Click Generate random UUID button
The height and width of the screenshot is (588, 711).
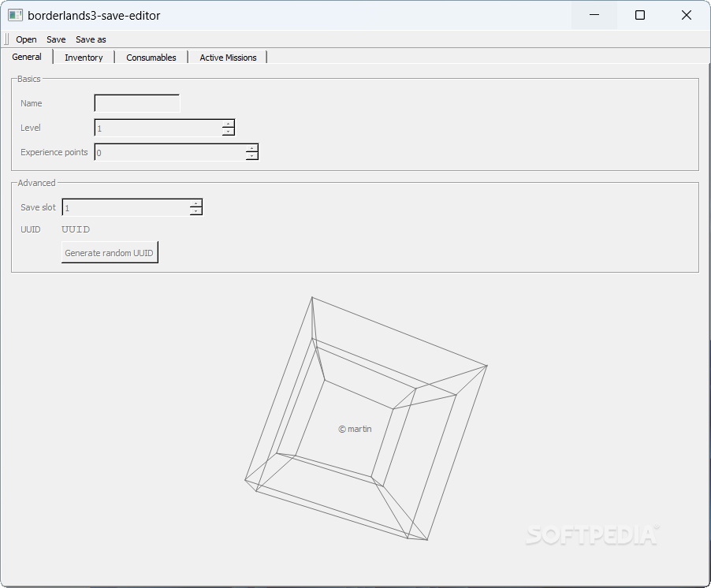110,252
